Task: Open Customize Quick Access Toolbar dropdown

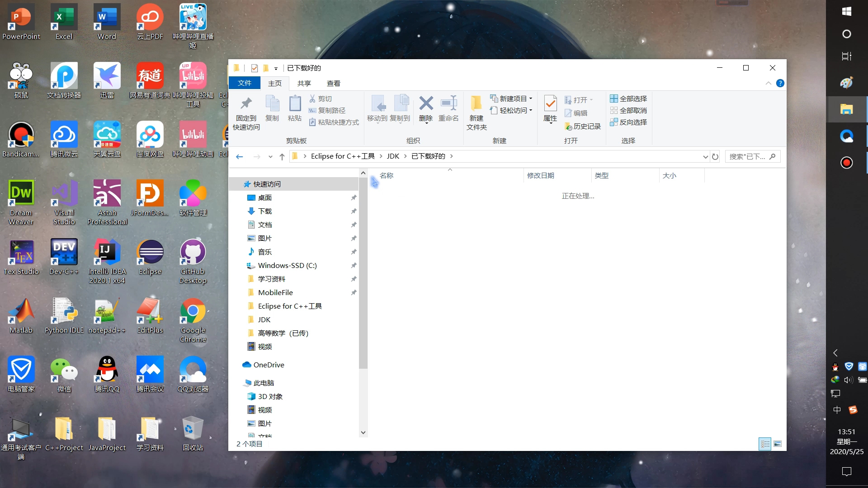Action: 276,69
